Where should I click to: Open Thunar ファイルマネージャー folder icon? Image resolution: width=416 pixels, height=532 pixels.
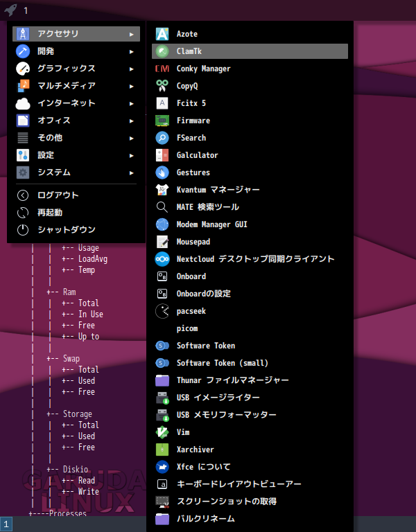162,380
